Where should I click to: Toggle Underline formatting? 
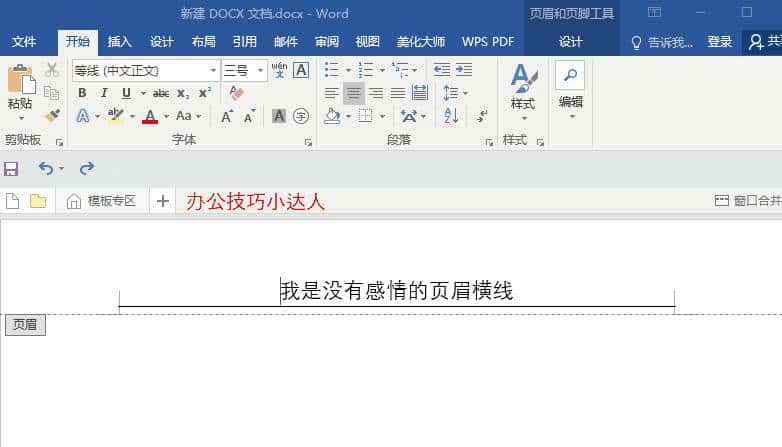tap(126, 93)
